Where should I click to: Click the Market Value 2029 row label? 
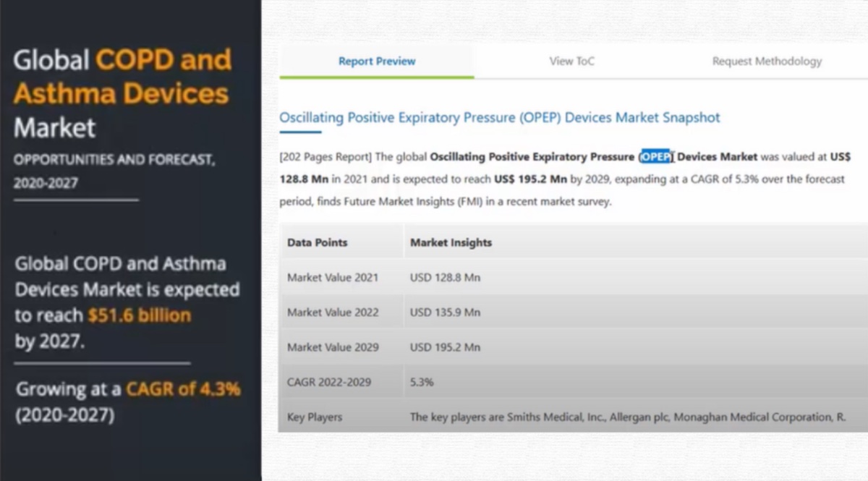pos(333,347)
